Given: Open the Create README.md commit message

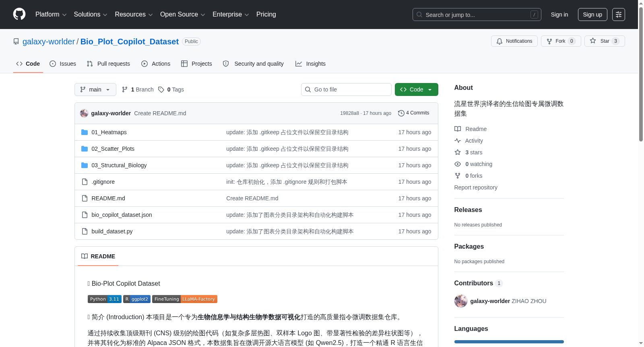Looking at the screenshot, I should click(x=160, y=113).
